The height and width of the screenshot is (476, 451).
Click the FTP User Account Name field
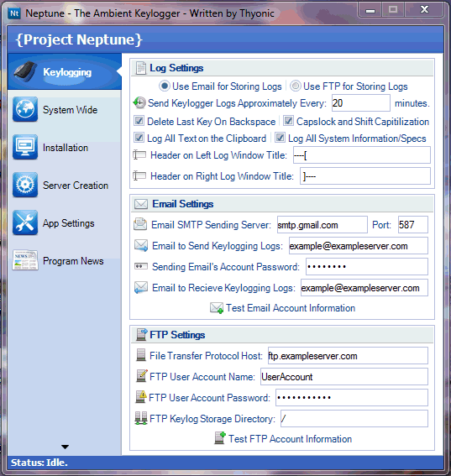pos(344,376)
